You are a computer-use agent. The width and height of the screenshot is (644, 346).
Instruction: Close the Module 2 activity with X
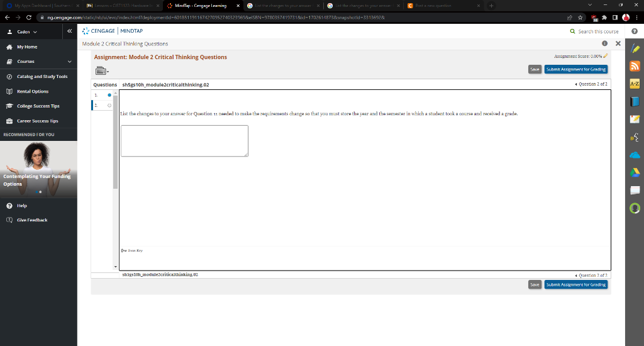pos(618,43)
